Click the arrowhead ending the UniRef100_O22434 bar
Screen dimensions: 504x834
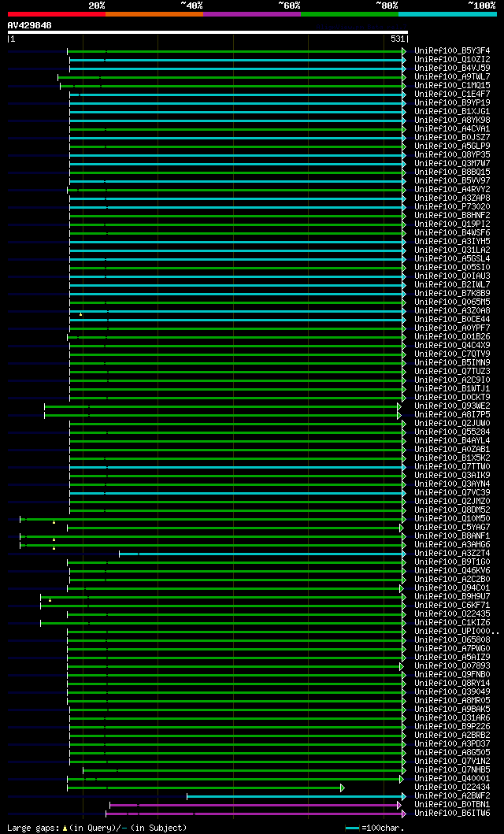tap(343, 788)
